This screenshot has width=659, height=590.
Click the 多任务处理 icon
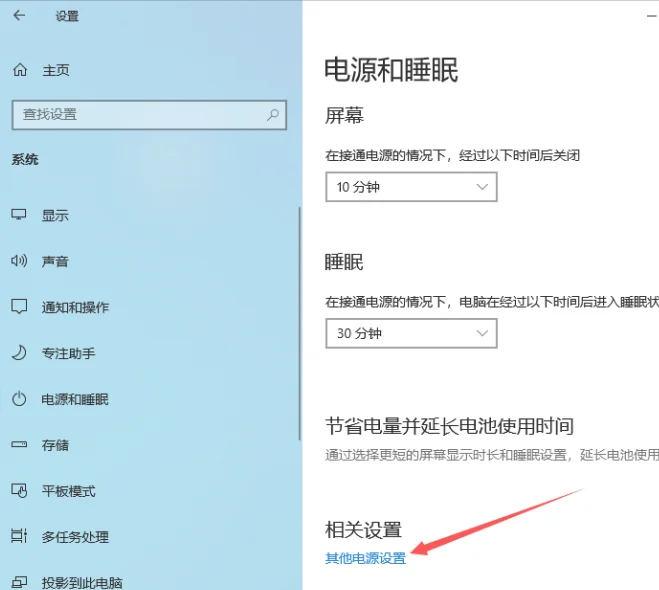point(19,536)
